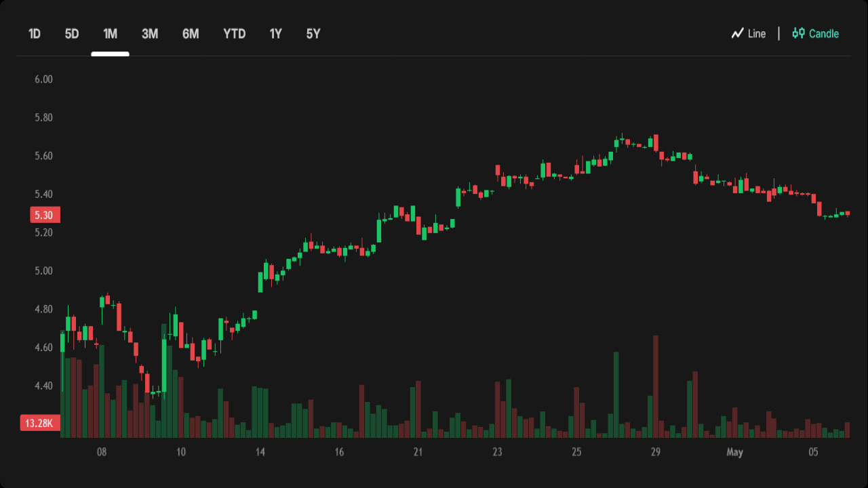Enable Candle chart type label

point(824,34)
